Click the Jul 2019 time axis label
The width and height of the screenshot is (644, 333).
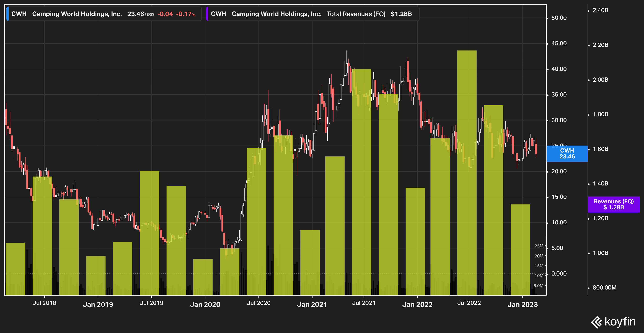tap(152, 303)
